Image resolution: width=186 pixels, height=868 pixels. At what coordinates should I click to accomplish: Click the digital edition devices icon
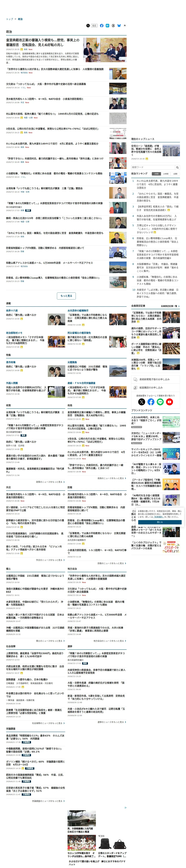(x=135, y=379)
